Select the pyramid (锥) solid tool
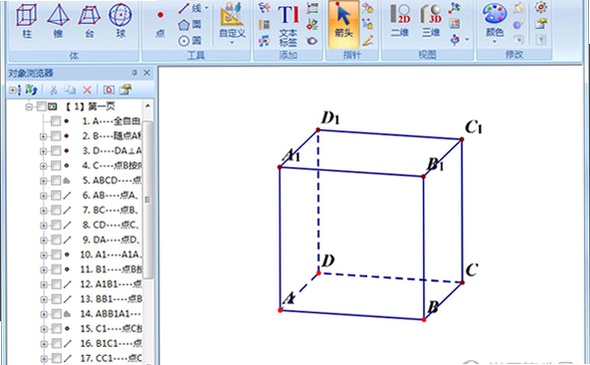 [58, 21]
